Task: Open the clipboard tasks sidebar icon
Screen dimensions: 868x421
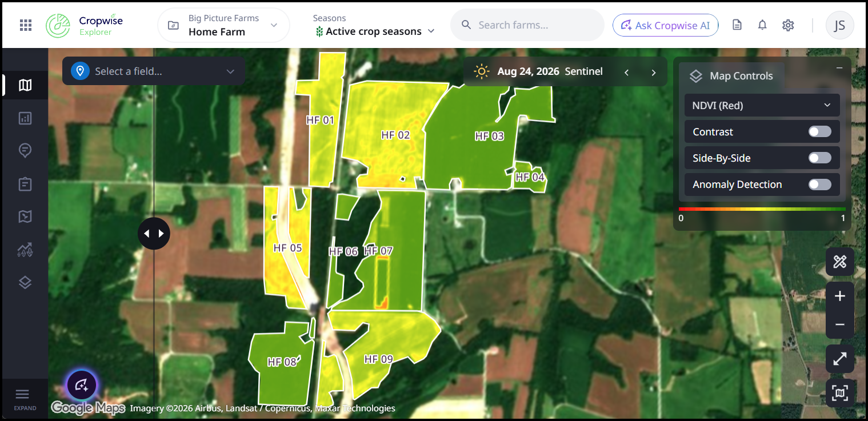Action: point(25,184)
